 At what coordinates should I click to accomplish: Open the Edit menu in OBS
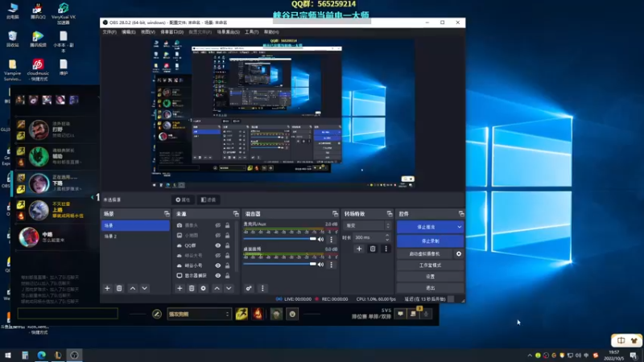click(129, 32)
